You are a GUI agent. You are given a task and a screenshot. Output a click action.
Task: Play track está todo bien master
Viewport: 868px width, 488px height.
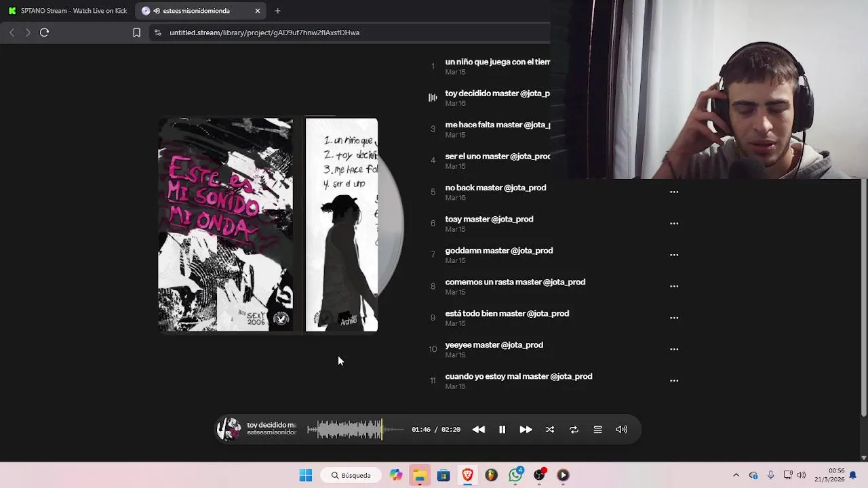(507, 313)
